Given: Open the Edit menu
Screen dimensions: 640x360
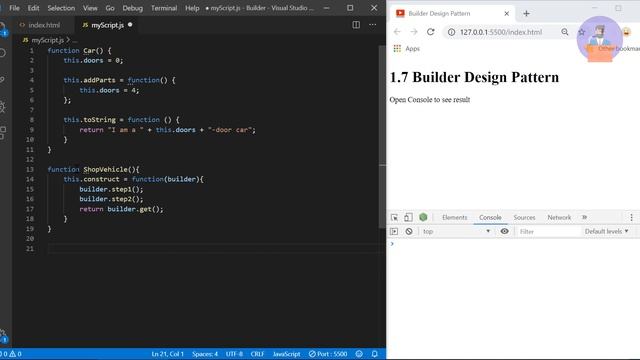Looking at the screenshot, I should (x=33, y=8).
